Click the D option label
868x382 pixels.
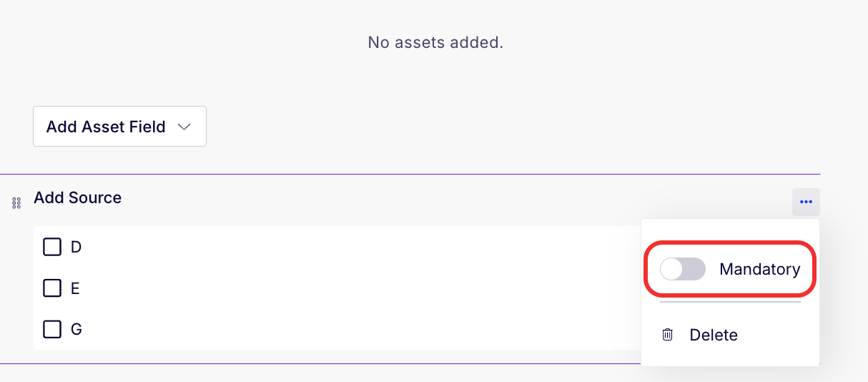76,247
